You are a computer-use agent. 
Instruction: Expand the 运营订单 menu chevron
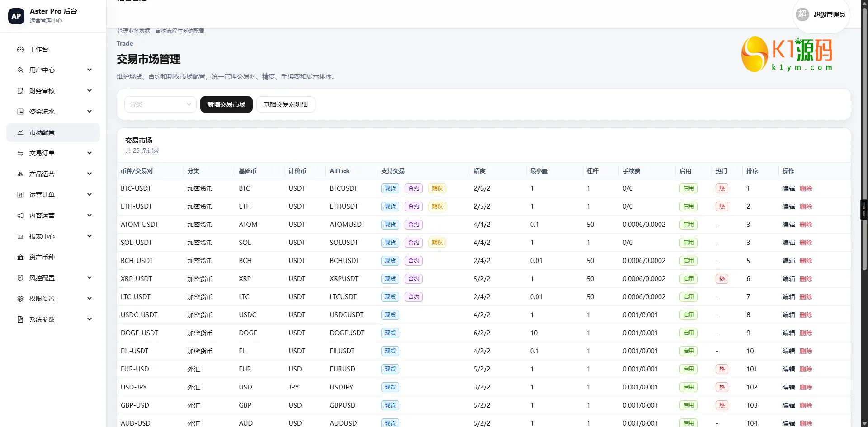pos(90,195)
